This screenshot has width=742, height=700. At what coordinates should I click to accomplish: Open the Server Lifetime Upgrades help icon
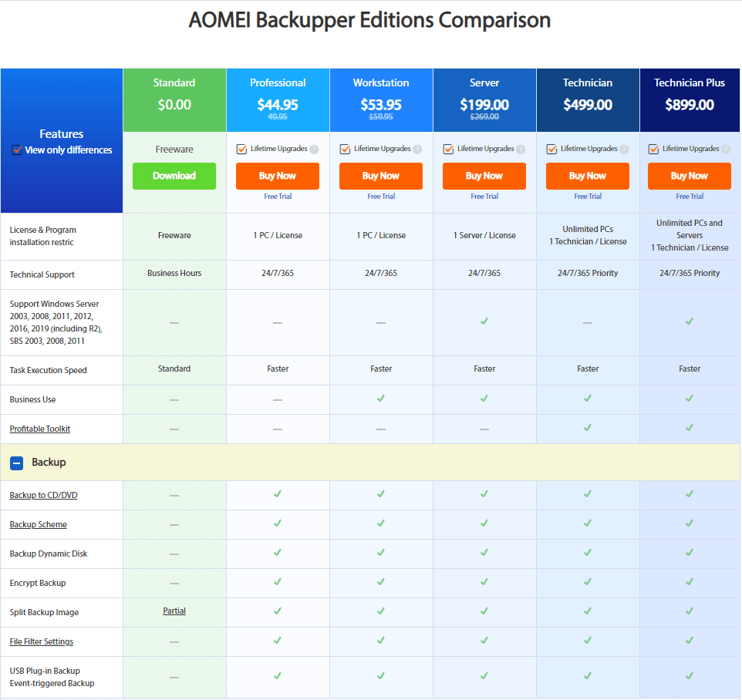pos(521,150)
